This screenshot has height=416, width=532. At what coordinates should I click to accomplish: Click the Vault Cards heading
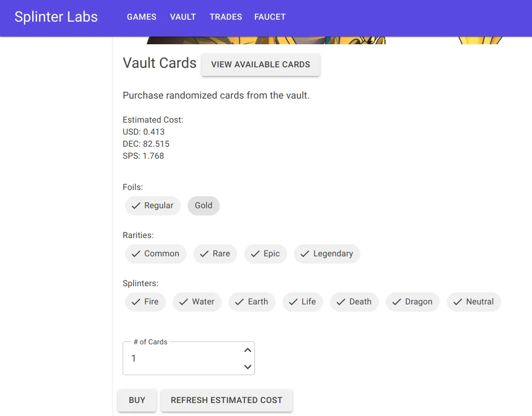pos(160,63)
